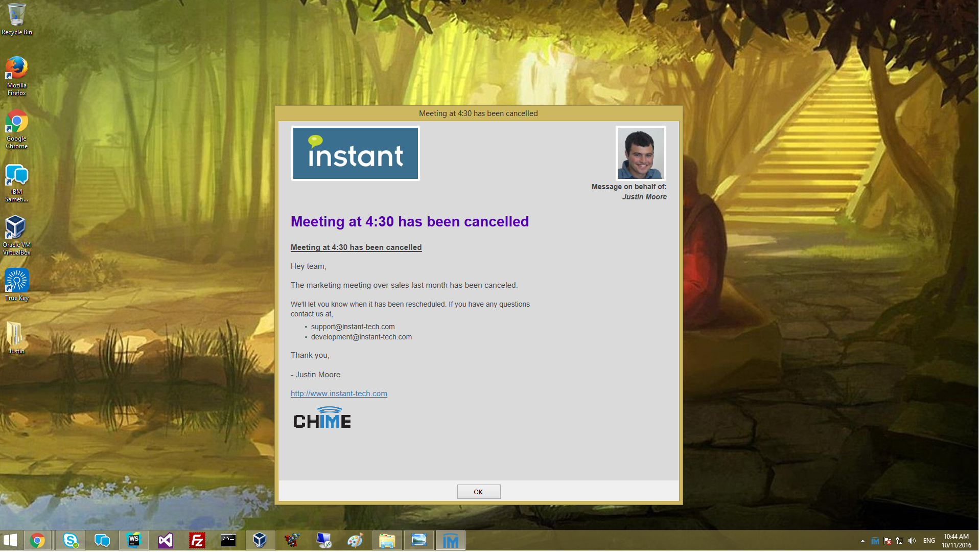Click Justin Moore's profile photo
The width and height of the screenshot is (980, 552).
pos(641,153)
